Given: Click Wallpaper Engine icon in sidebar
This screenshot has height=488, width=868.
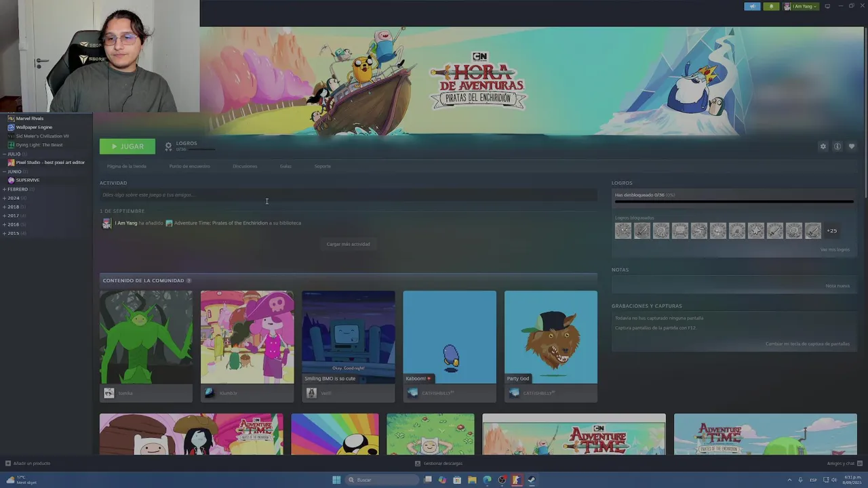Looking at the screenshot, I should (11, 127).
